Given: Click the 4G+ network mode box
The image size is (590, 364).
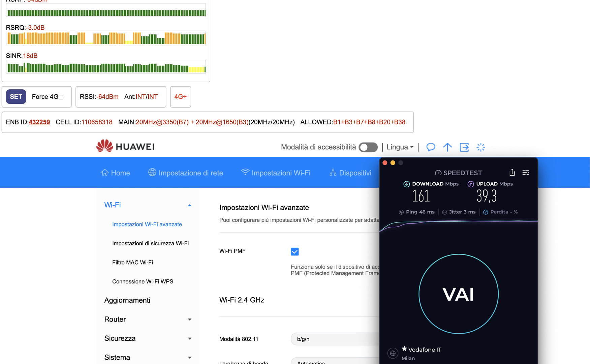Looking at the screenshot, I should coord(180,97).
